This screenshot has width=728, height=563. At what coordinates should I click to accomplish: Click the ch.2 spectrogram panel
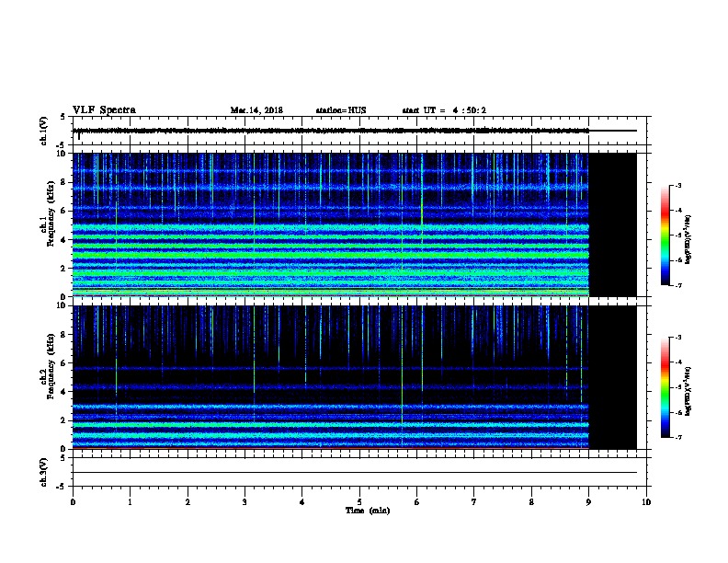(354, 377)
